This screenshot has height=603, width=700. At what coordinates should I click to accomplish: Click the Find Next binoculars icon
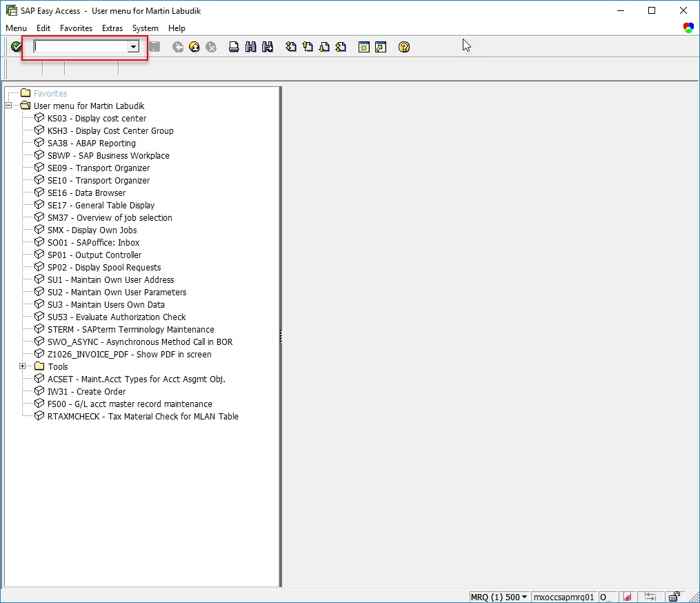pos(268,46)
